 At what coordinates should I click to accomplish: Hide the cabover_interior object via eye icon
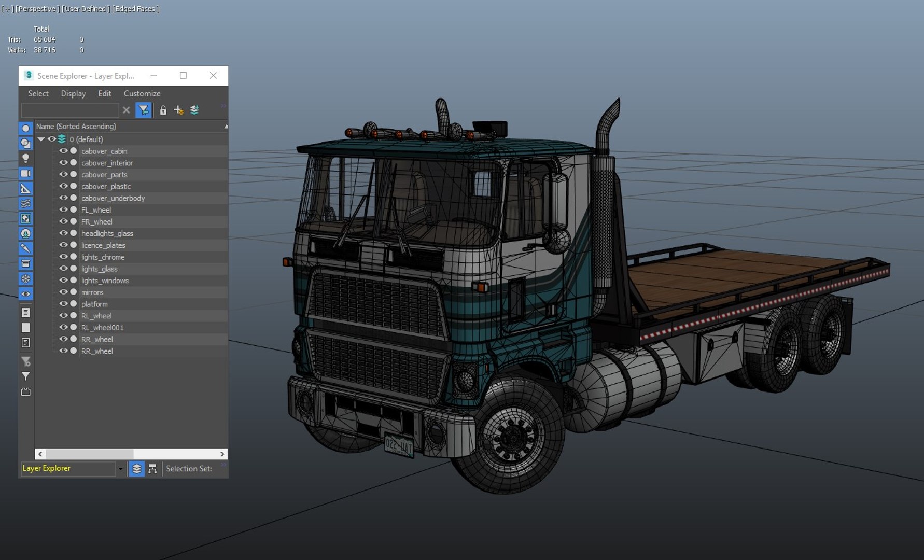(63, 163)
